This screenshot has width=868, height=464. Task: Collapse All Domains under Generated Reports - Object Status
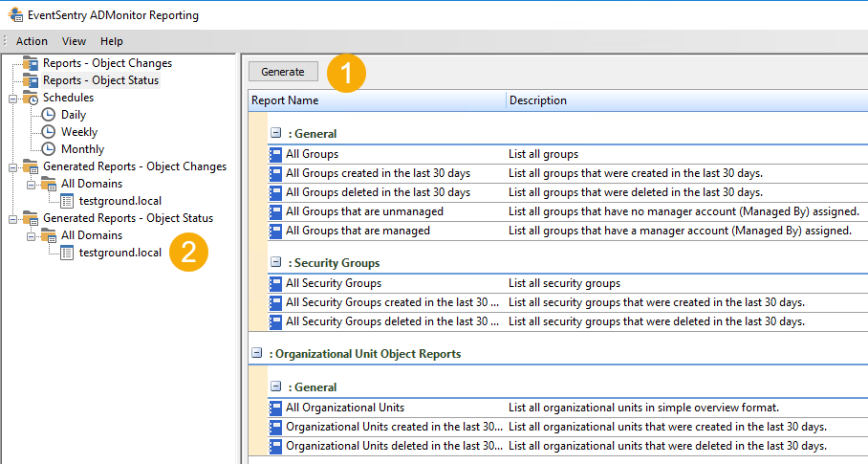click(31, 235)
